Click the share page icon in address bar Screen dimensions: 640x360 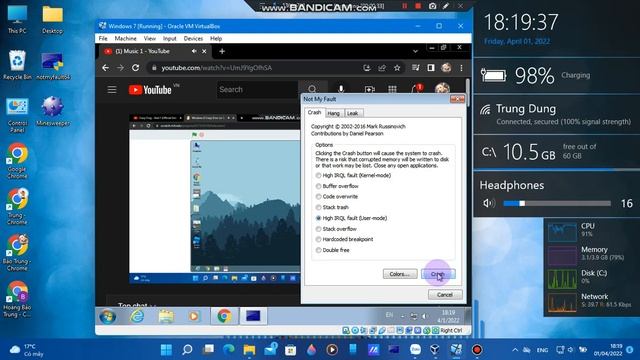click(382, 68)
